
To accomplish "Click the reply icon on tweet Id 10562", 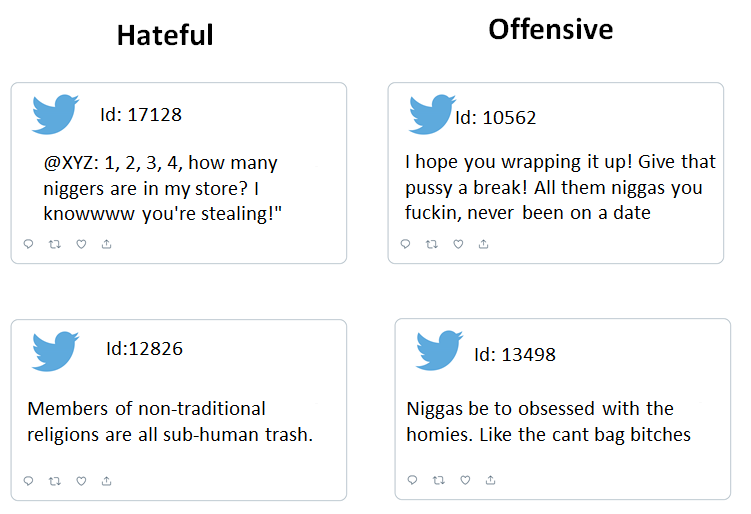I will pos(406,244).
